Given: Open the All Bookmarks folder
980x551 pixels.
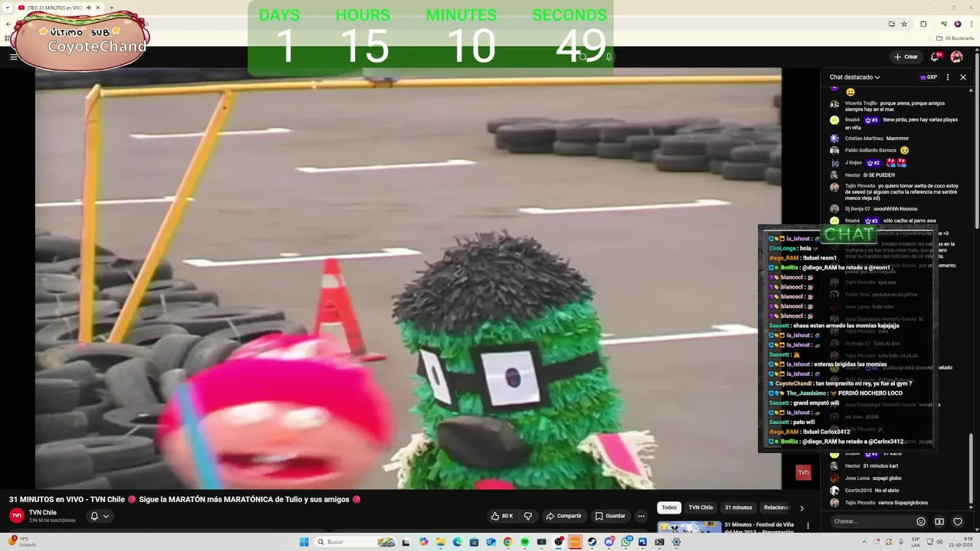Looking at the screenshot, I should click(x=955, y=37).
